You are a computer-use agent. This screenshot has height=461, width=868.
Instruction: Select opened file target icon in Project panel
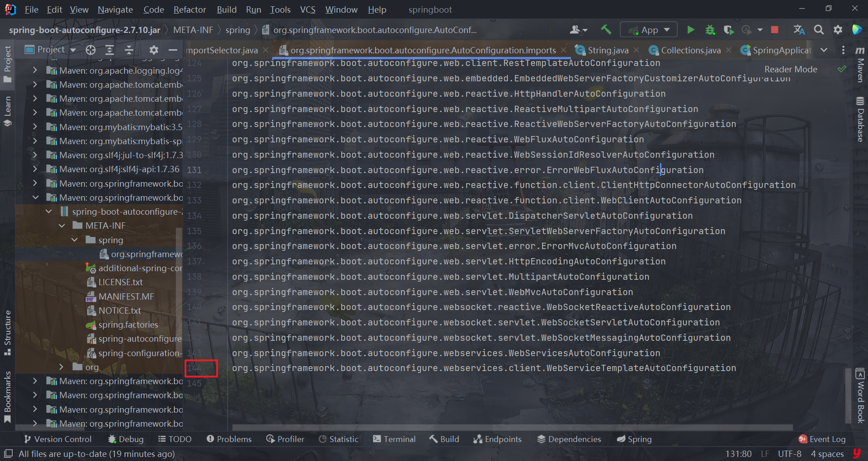point(90,50)
